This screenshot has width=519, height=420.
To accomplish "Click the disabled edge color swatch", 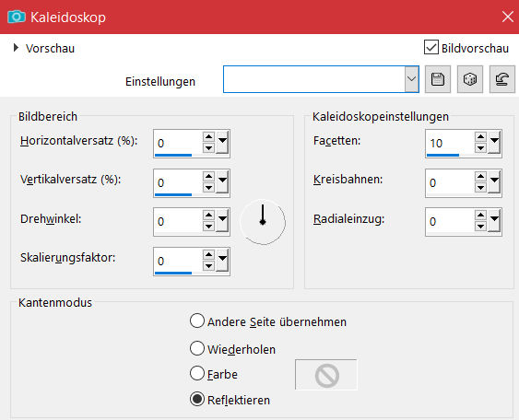I will [x=326, y=375].
